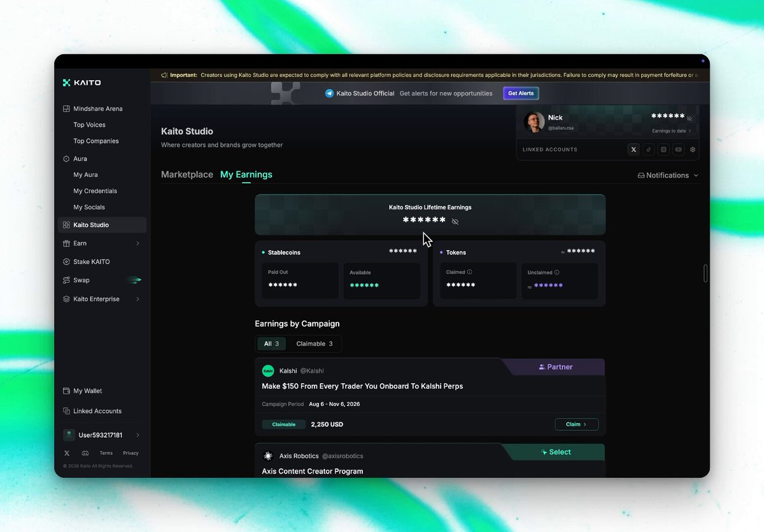Click the info icon beside Claimed

click(x=470, y=272)
